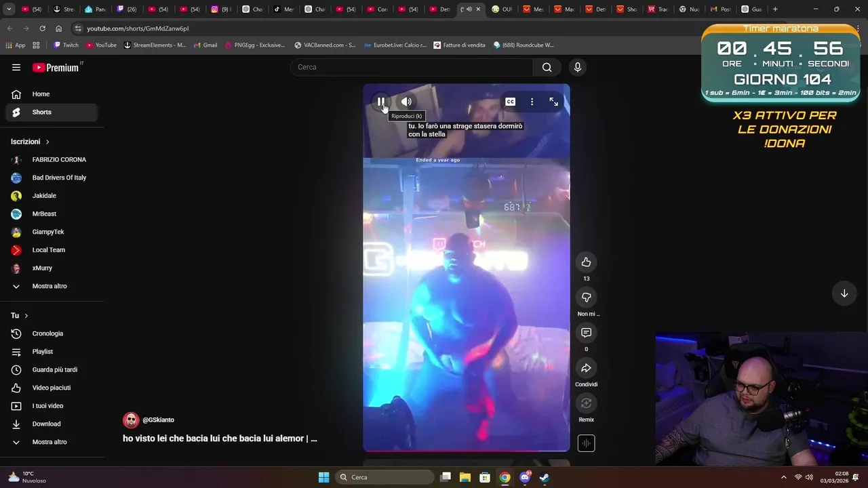This screenshot has width=868, height=488.
Task: Click the GSkianto channel avatar
Action: click(x=130, y=420)
